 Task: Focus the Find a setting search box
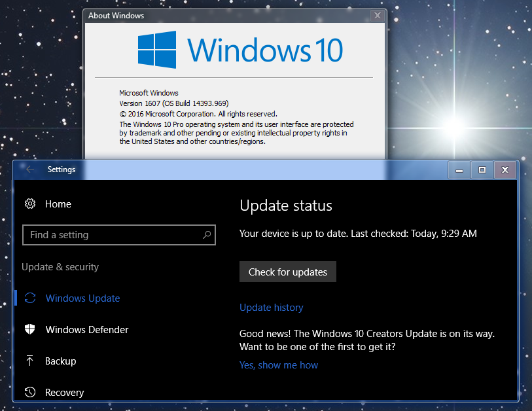[x=118, y=235]
